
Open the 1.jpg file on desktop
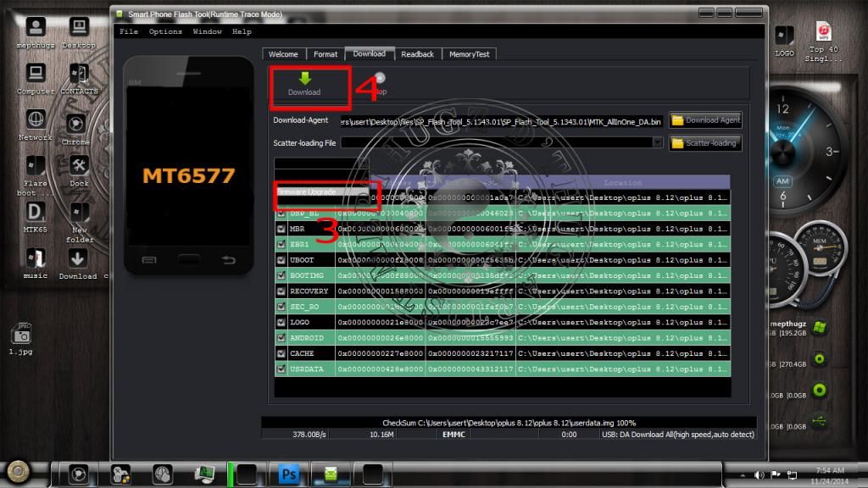20,335
